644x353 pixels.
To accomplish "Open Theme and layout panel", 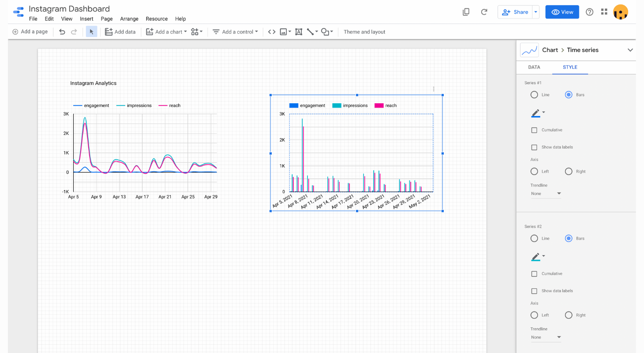I will click(364, 32).
